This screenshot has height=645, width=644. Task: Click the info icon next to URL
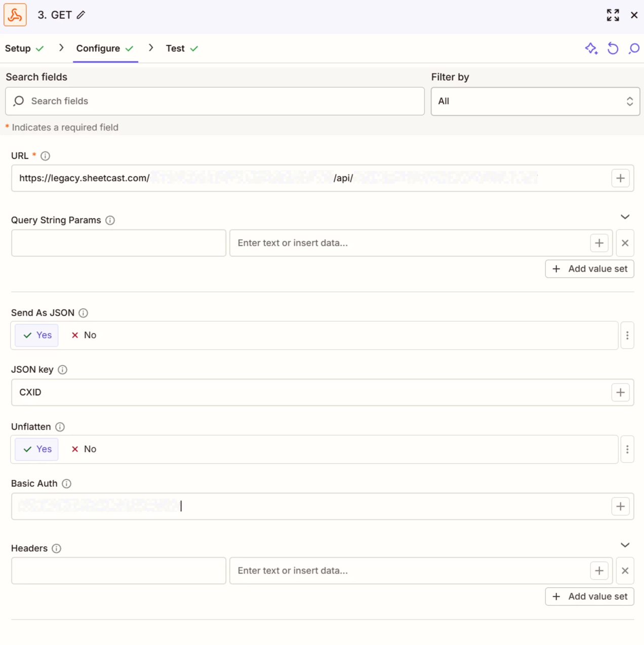(46, 156)
